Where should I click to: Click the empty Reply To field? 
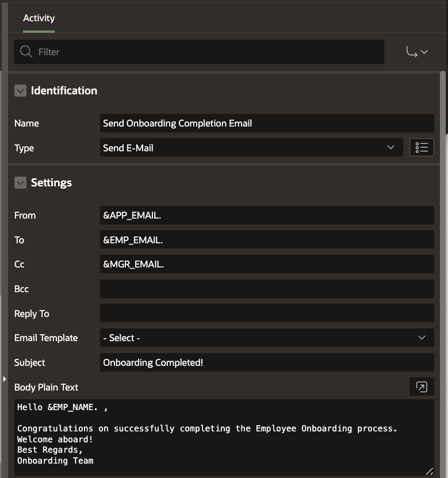tap(266, 313)
